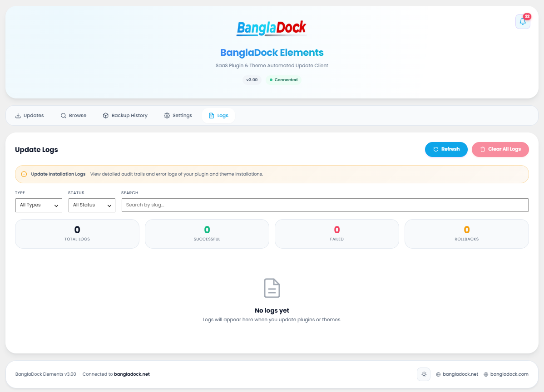544x392 pixels.
Task: Click the Settings gear icon
Action: click(167, 116)
